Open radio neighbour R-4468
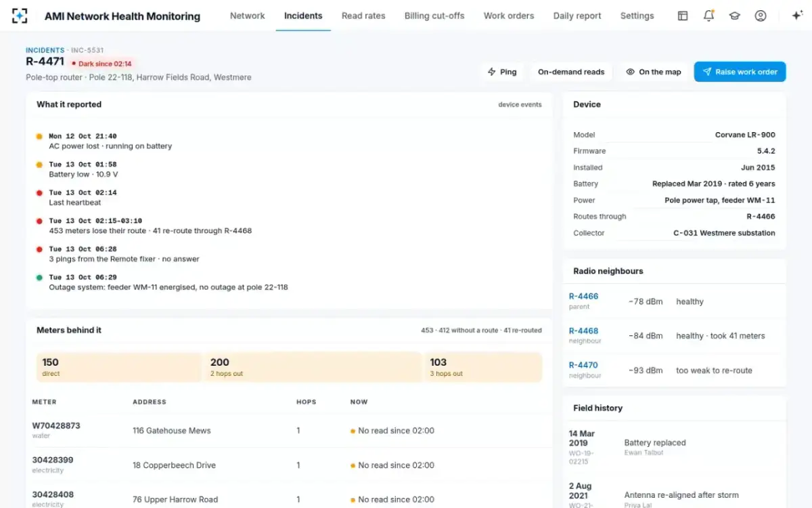 click(583, 331)
